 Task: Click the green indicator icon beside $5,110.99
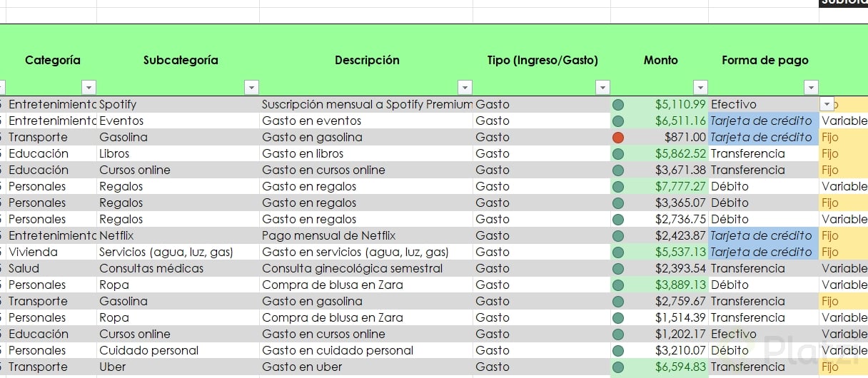(618, 104)
